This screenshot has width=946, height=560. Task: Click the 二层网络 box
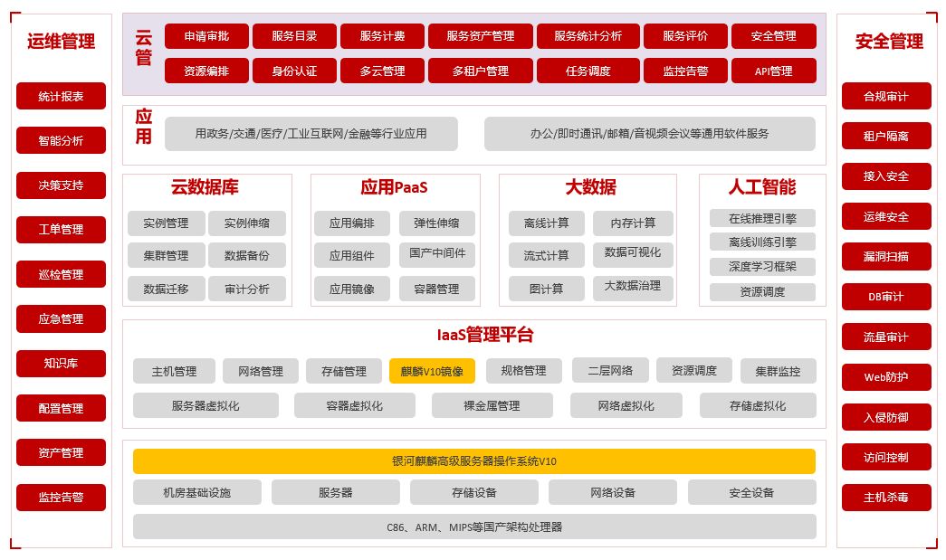click(x=610, y=371)
